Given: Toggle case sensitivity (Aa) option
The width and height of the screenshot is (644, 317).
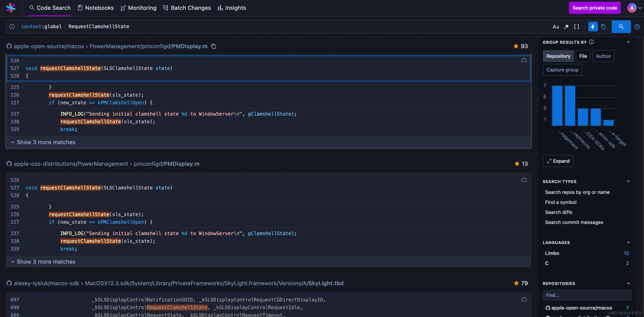Looking at the screenshot, I should [x=555, y=26].
